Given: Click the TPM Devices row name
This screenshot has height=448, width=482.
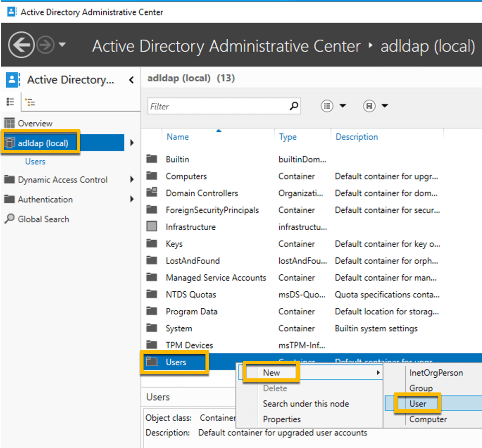Looking at the screenshot, I should 189,345.
